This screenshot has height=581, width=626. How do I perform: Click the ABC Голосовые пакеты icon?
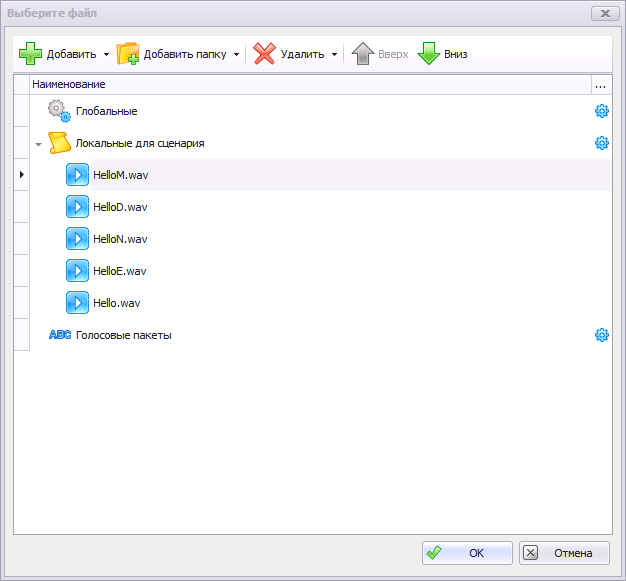pos(60,335)
